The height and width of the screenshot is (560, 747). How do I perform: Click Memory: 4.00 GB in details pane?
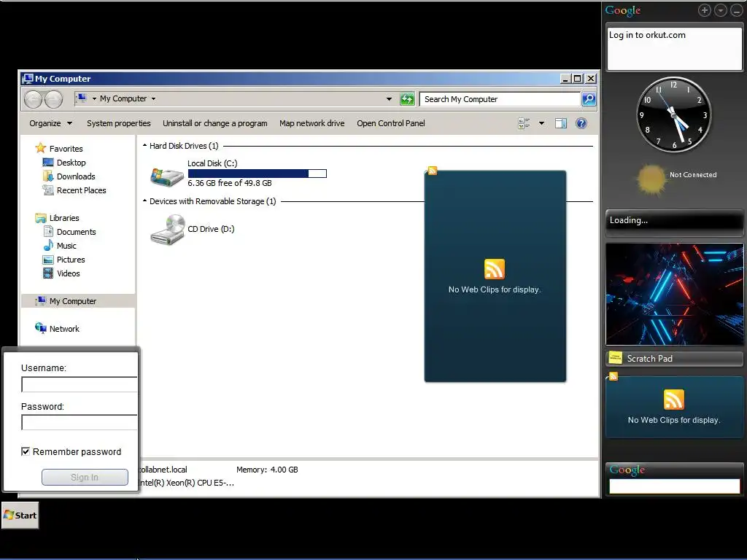click(267, 470)
